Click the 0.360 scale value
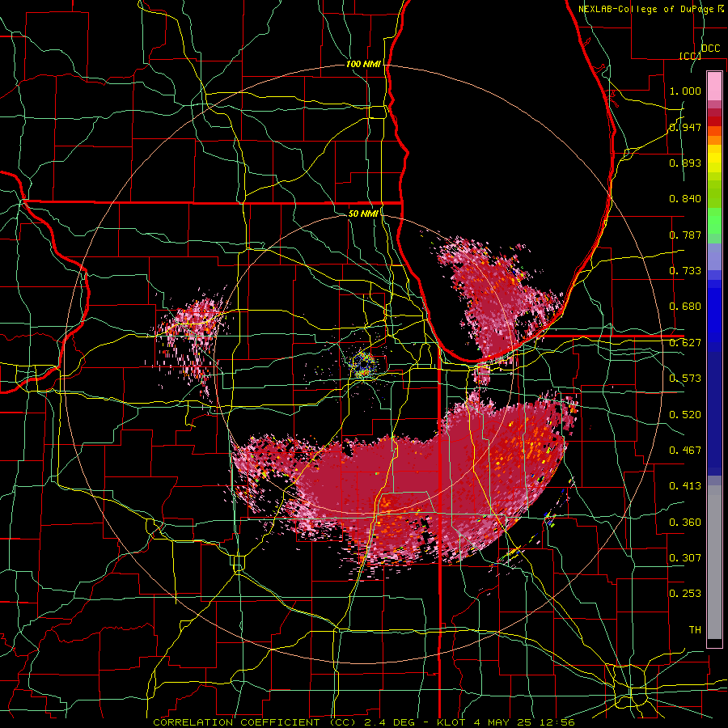 (x=685, y=523)
